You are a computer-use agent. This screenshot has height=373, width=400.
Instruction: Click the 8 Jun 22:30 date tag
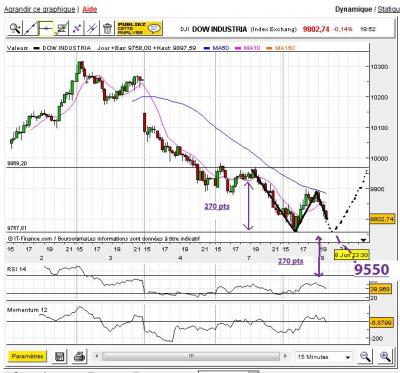(351, 255)
